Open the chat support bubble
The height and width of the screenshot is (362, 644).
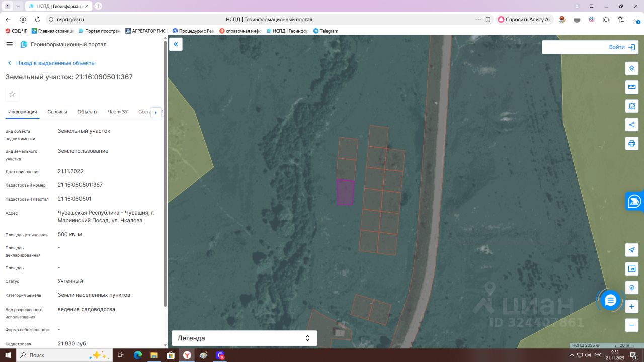tap(610, 300)
